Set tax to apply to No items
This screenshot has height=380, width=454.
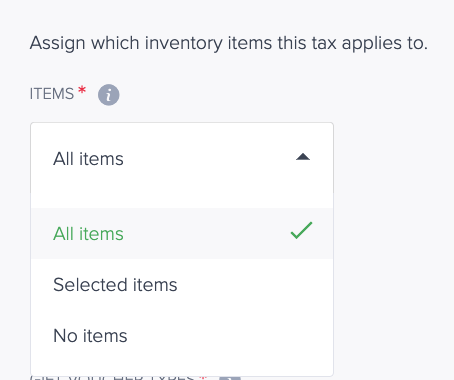[182, 335]
